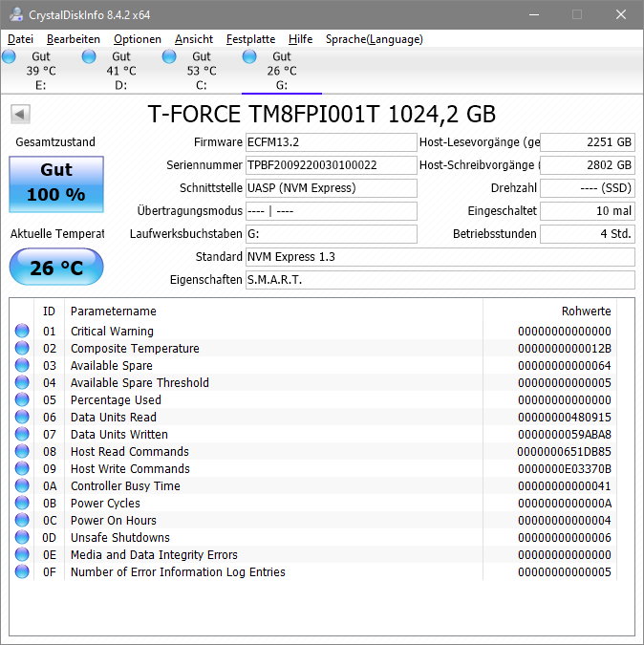This screenshot has height=645, width=644.
Task: Click status icon for Critical Warning
Action: pos(22,331)
